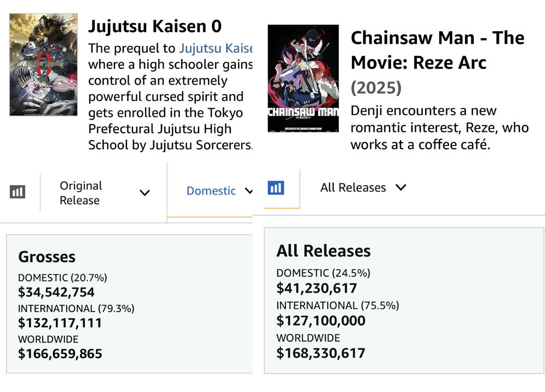Click the (2025) year label
Image resolution: width=545 pixels, height=392 pixels.
[376, 87]
